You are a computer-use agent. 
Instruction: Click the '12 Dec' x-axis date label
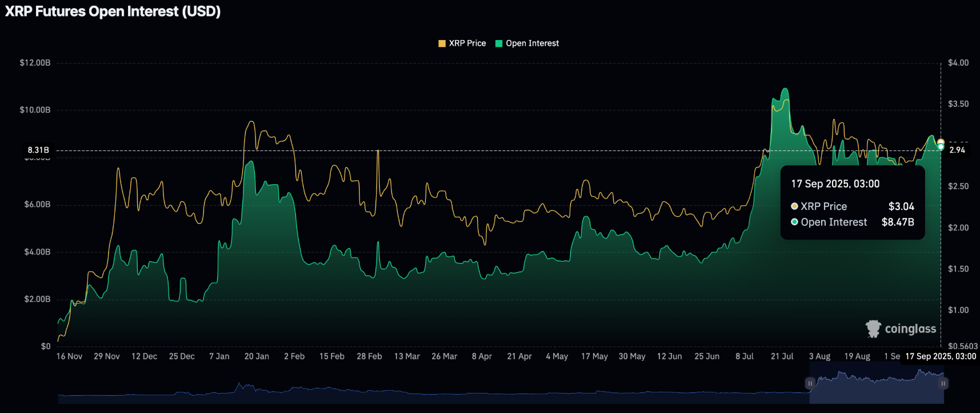(144, 356)
